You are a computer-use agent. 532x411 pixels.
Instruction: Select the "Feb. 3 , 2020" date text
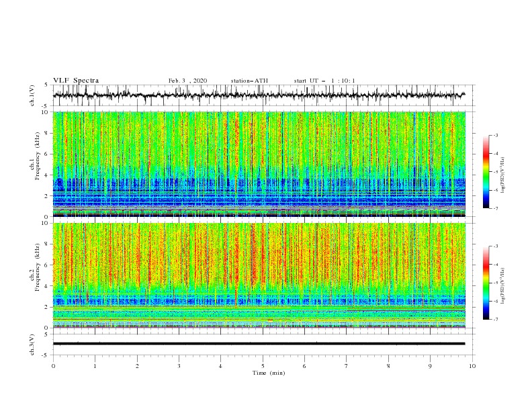pos(187,81)
